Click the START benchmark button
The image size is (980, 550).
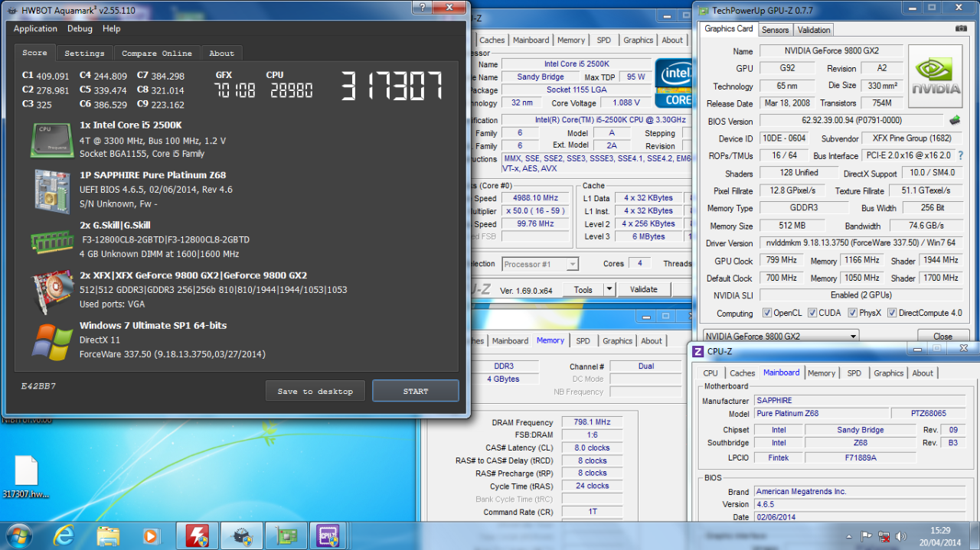pyautogui.click(x=416, y=391)
